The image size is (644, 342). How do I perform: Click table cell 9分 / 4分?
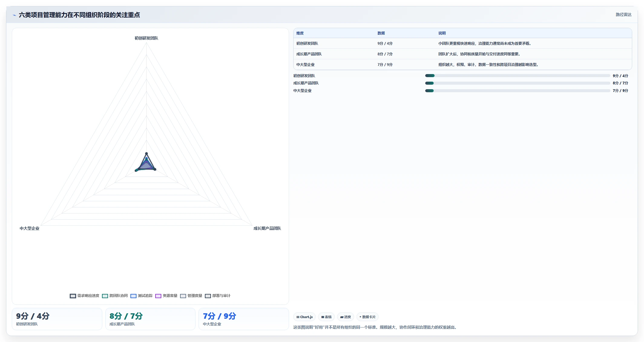(x=385, y=44)
